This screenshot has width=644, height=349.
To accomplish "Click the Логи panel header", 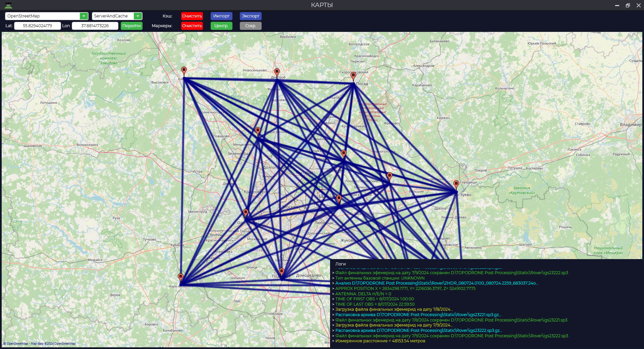I will pos(340,264).
